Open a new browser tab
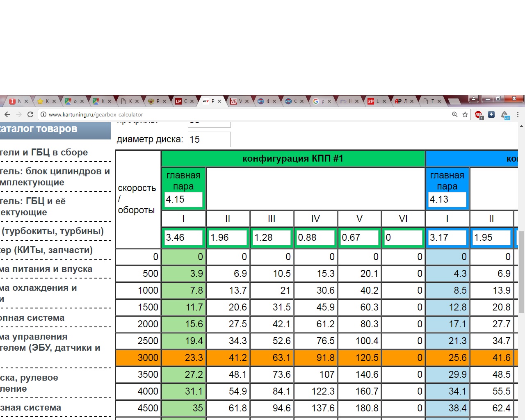This screenshot has height=420, width=525. pyautogui.click(x=454, y=101)
